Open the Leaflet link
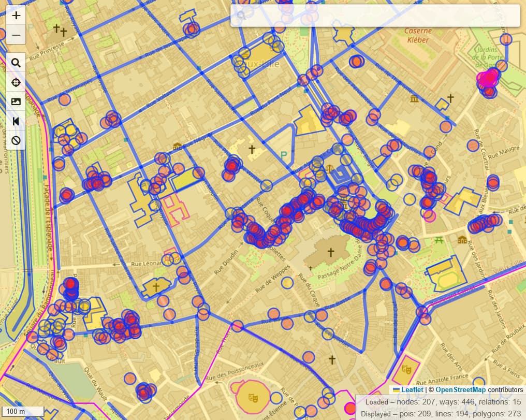The height and width of the screenshot is (420, 526). click(413, 389)
